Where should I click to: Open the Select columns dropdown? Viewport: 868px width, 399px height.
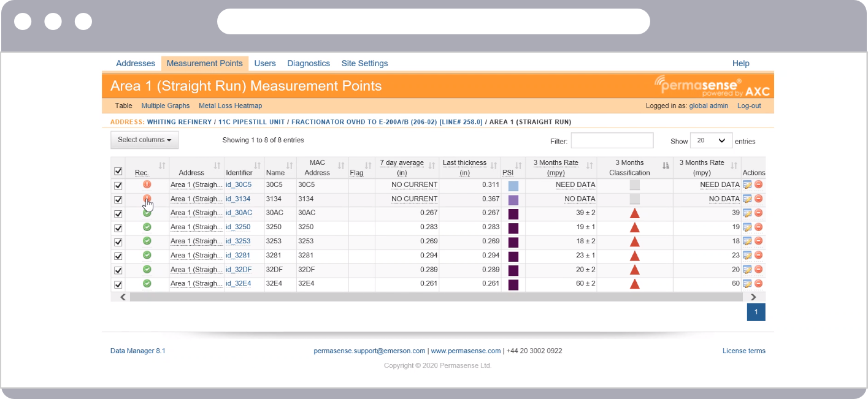coord(145,140)
